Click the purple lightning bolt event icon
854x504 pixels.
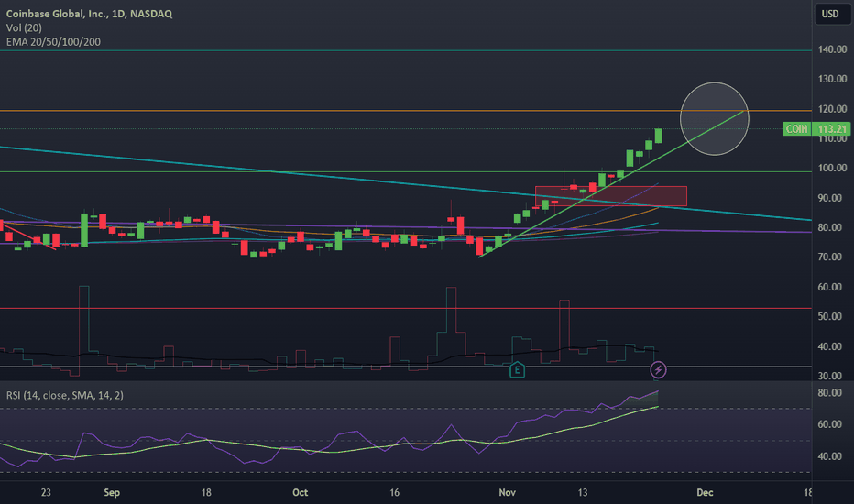click(658, 370)
